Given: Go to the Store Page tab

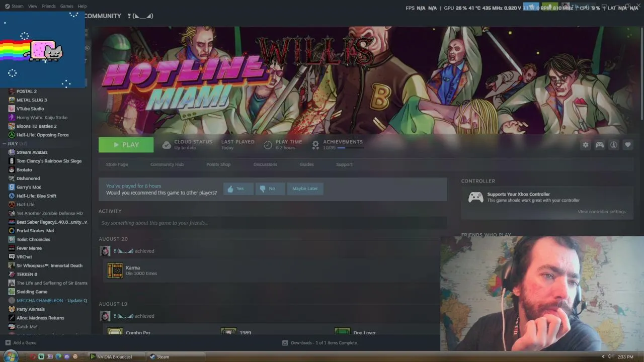Looking at the screenshot, I should coord(117,164).
